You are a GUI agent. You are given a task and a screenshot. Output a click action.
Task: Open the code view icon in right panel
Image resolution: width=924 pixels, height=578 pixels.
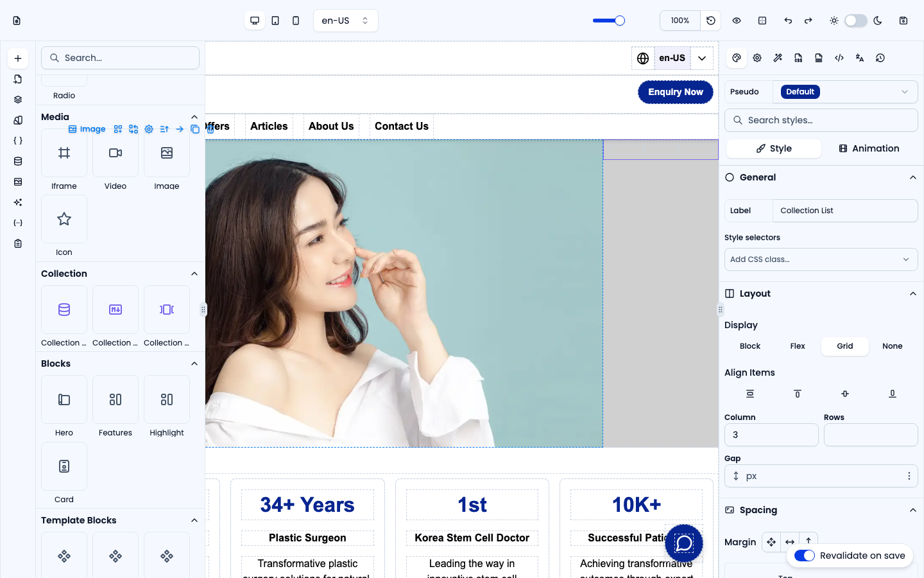pyautogui.click(x=839, y=58)
